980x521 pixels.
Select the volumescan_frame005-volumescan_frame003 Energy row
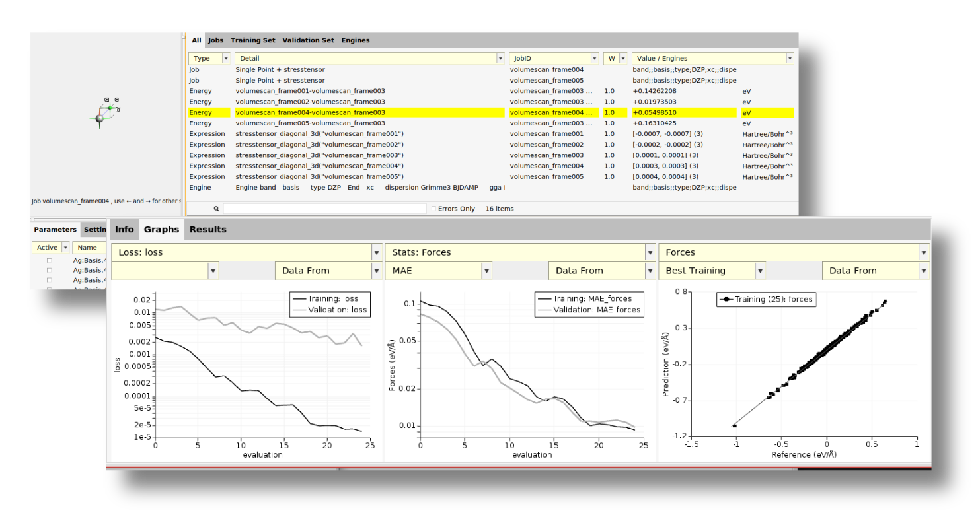[x=310, y=123]
